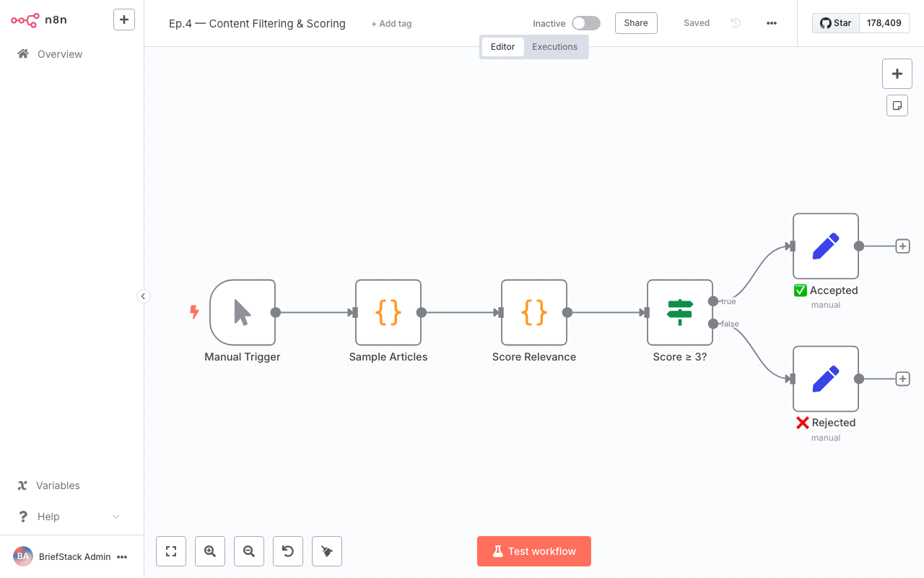Reset the canvas zoom level
Image resolution: width=924 pixels, height=578 pixels.
[288, 551]
